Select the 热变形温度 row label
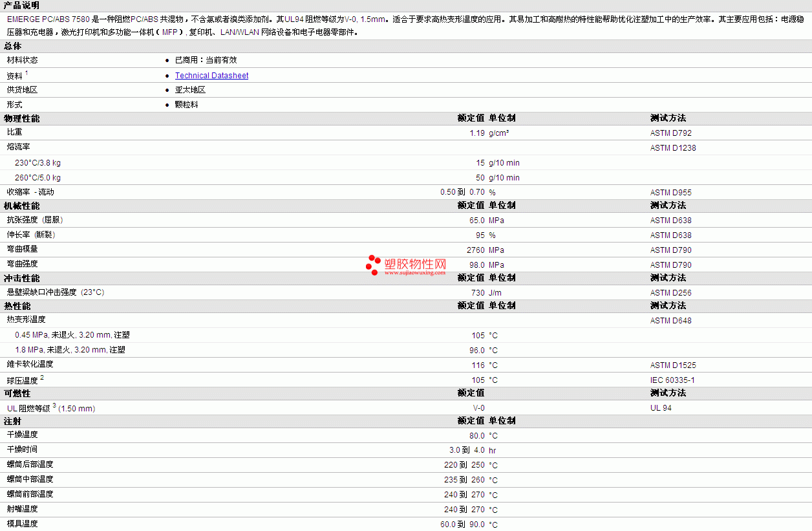This screenshot has height=531, width=812. pyautogui.click(x=27, y=320)
